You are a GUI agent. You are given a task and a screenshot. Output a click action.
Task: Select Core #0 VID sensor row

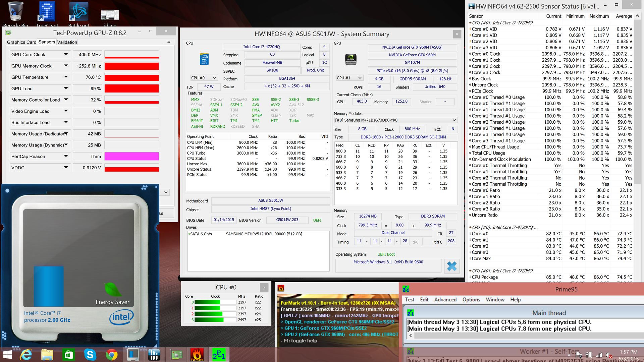[x=551, y=29]
